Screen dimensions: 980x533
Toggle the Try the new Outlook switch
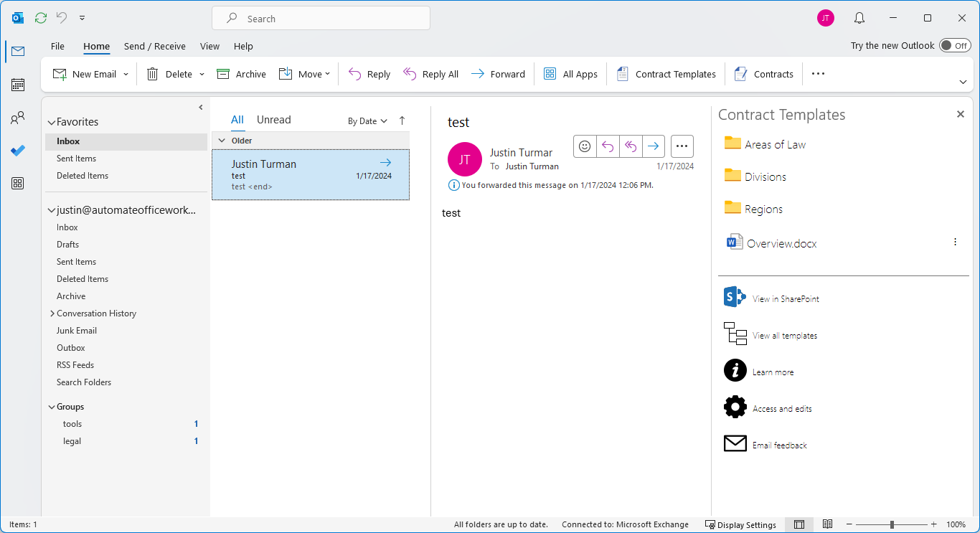click(955, 46)
